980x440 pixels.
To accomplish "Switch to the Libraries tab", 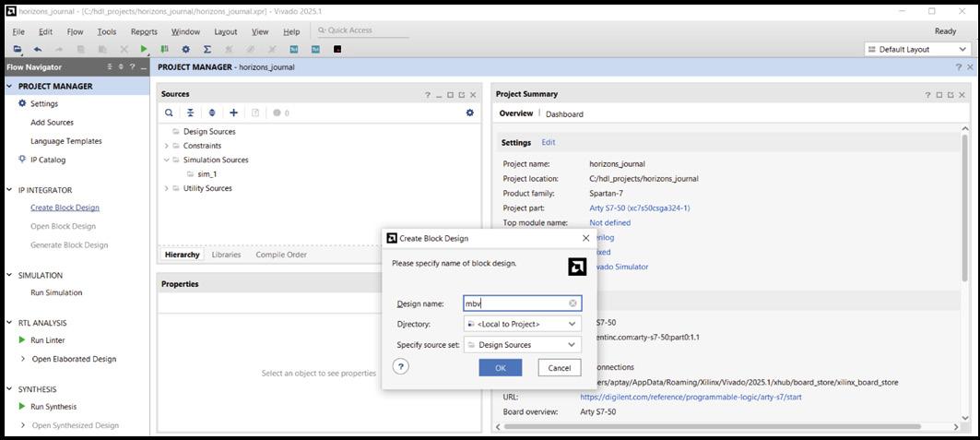I will (x=226, y=255).
